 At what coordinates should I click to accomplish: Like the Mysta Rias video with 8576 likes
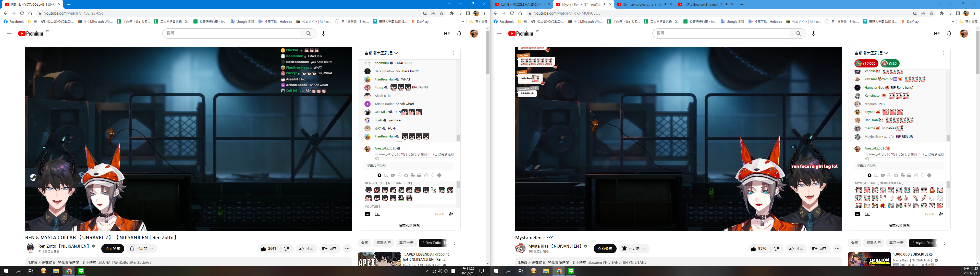click(759, 249)
